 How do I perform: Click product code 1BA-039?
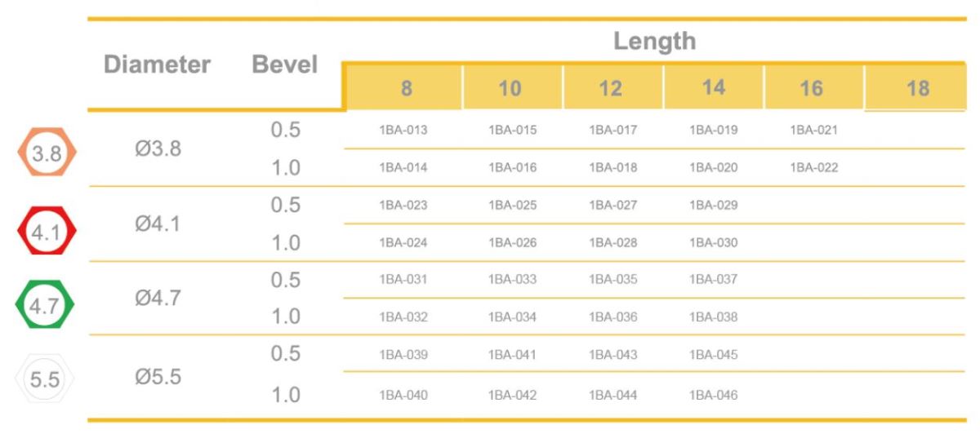(403, 355)
